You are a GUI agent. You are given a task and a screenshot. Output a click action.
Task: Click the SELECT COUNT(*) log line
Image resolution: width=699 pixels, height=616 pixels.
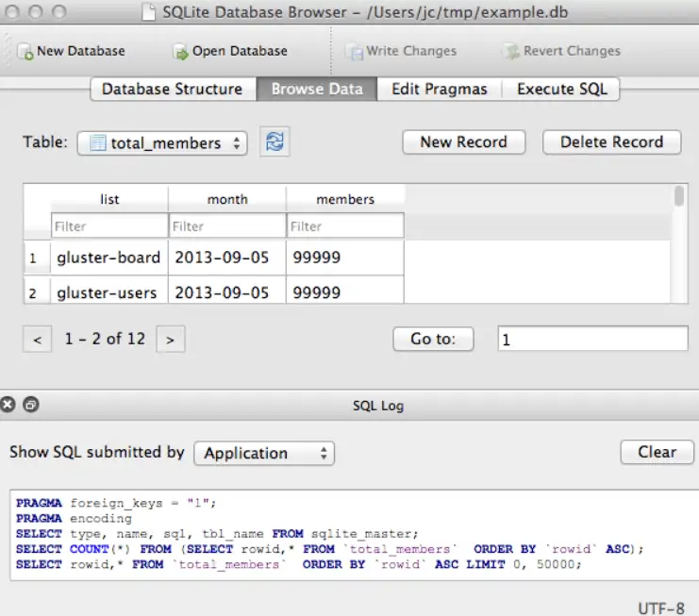[330, 549]
